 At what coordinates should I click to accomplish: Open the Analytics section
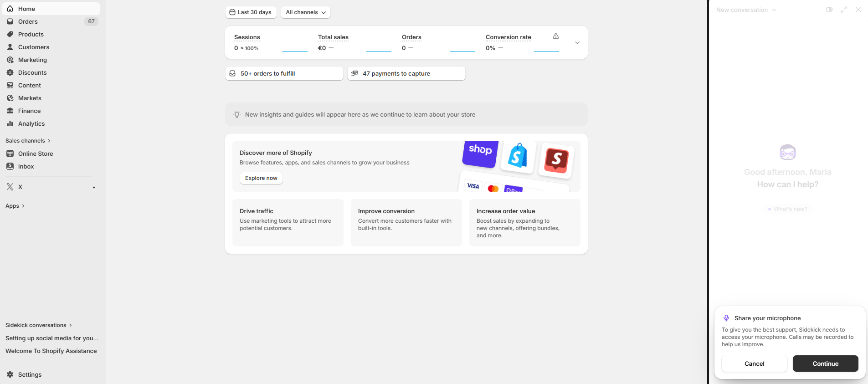point(51,123)
